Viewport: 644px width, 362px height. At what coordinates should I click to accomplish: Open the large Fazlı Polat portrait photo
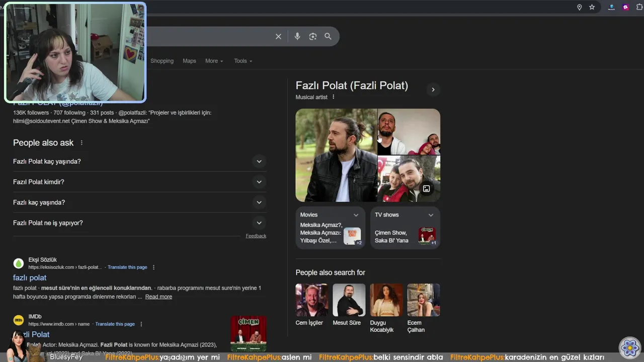336,155
